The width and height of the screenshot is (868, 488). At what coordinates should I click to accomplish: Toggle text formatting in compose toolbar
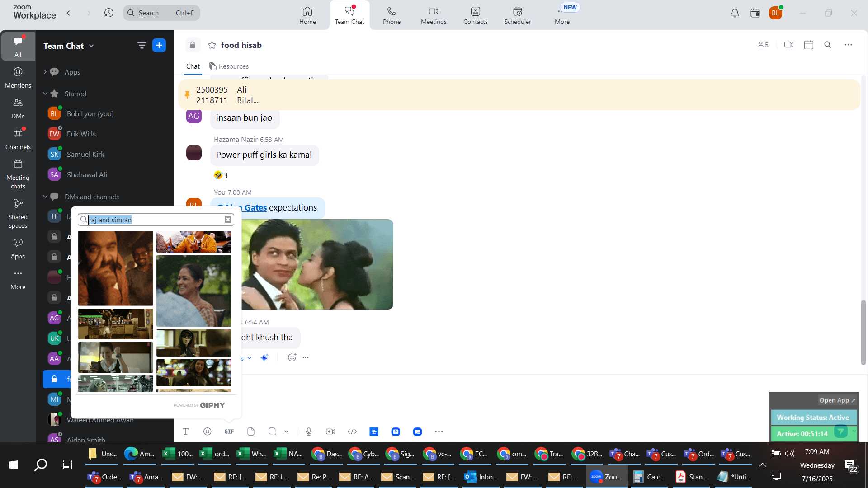click(186, 432)
